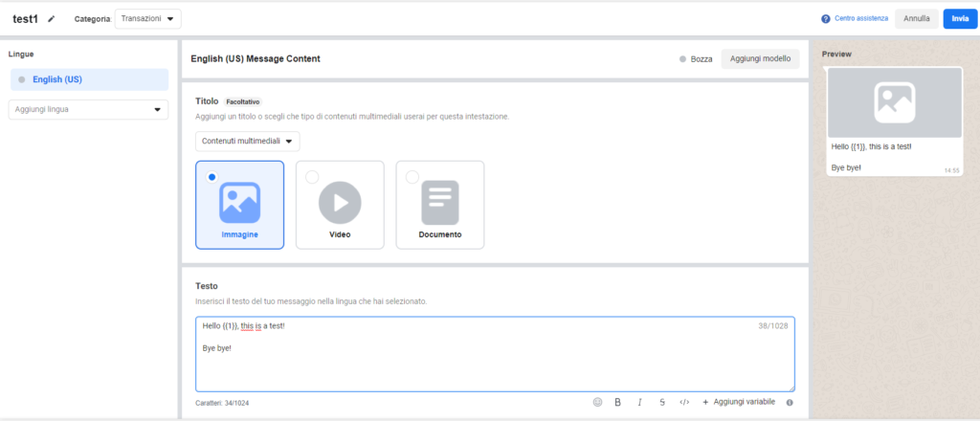Click the info icon beside Aggiungi variabile
Screen dimensions: 980x421
(789, 403)
